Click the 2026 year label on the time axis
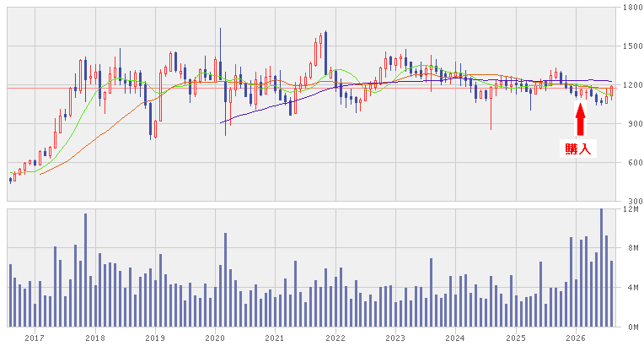The width and height of the screenshot is (644, 346). 576,338
